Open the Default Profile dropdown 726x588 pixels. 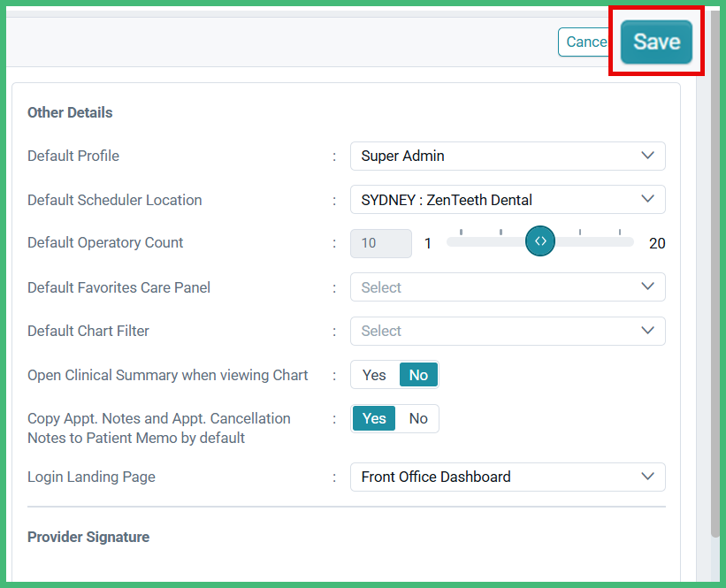coord(508,156)
